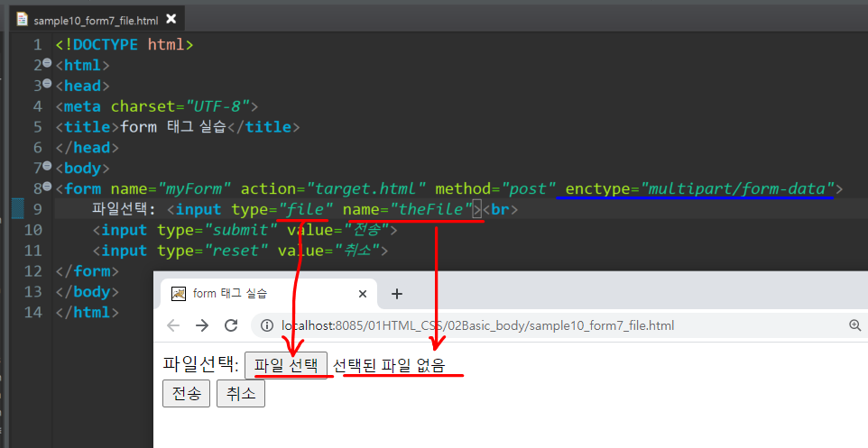Click the '파일선택:' label in browser
Screen dimensions: 868x448
pyautogui.click(x=201, y=364)
